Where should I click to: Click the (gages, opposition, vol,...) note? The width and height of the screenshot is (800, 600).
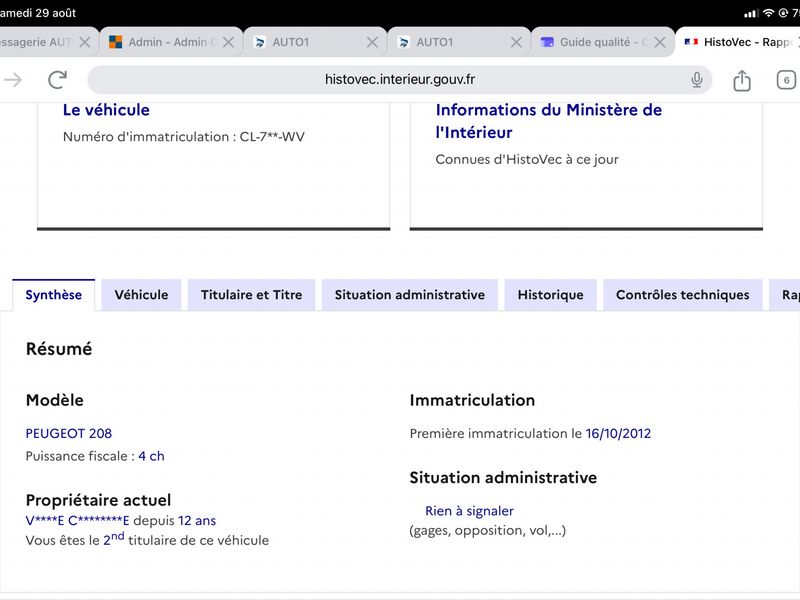click(x=488, y=531)
